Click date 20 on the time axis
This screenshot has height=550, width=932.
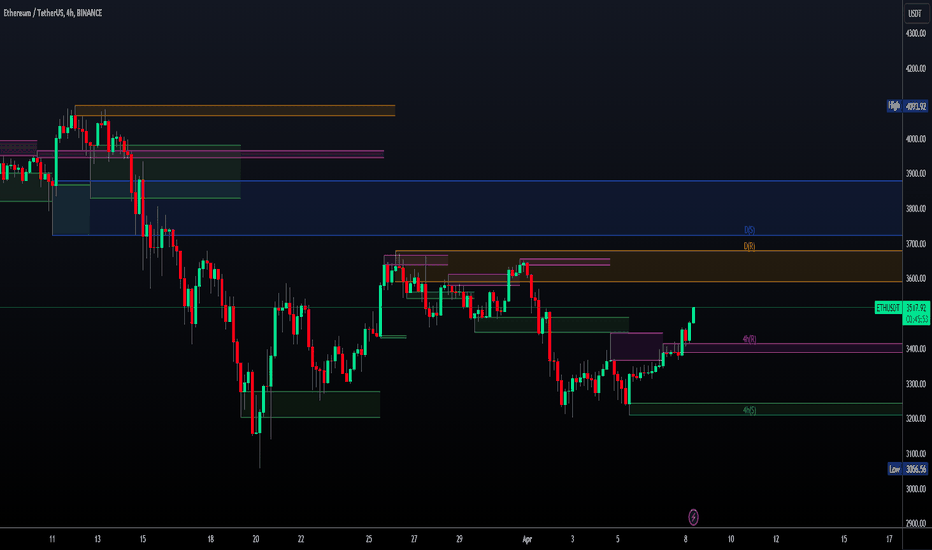tap(256, 539)
